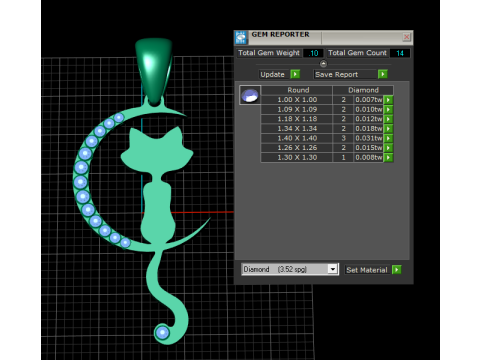Click the green arrow next to Set Material
The width and height of the screenshot is (480, 360).
(397, 270)
